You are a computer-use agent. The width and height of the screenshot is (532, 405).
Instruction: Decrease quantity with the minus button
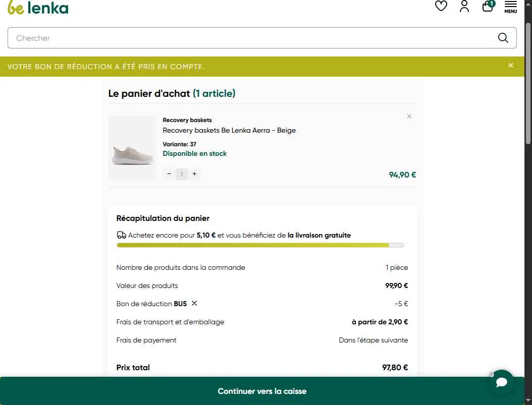point(169,174)
